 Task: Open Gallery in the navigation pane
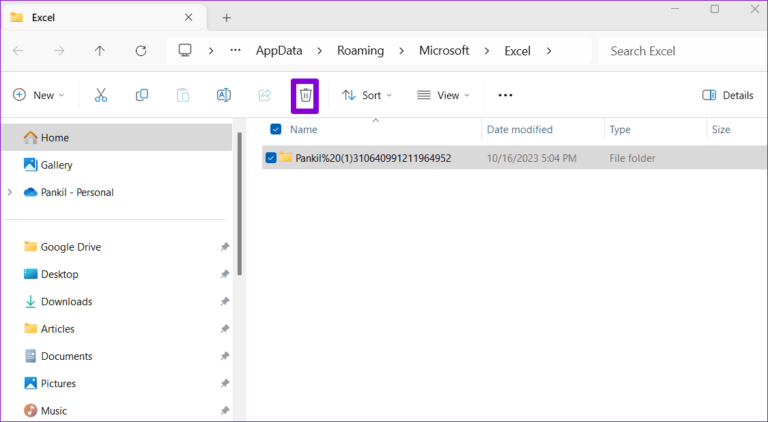56,165
